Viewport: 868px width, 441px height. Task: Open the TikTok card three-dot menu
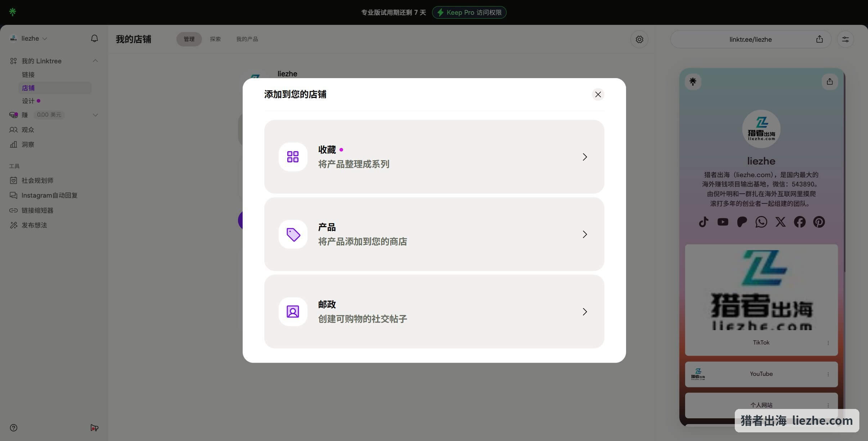[828, 343]
